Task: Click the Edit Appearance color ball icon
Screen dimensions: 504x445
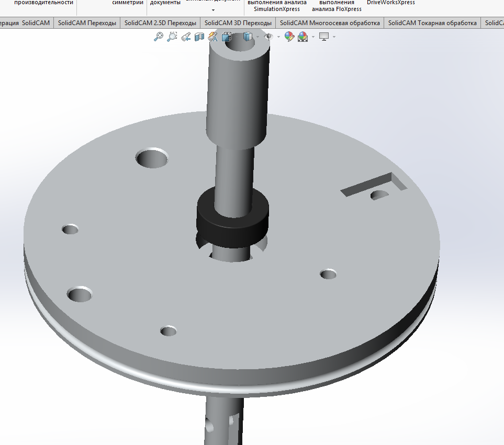Action: click(x=289, y=37)
